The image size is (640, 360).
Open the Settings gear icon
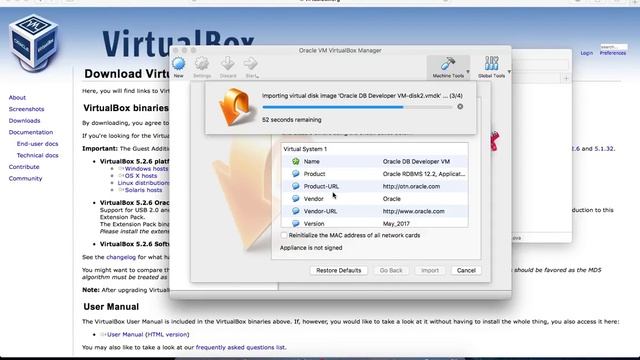[202, 64]
